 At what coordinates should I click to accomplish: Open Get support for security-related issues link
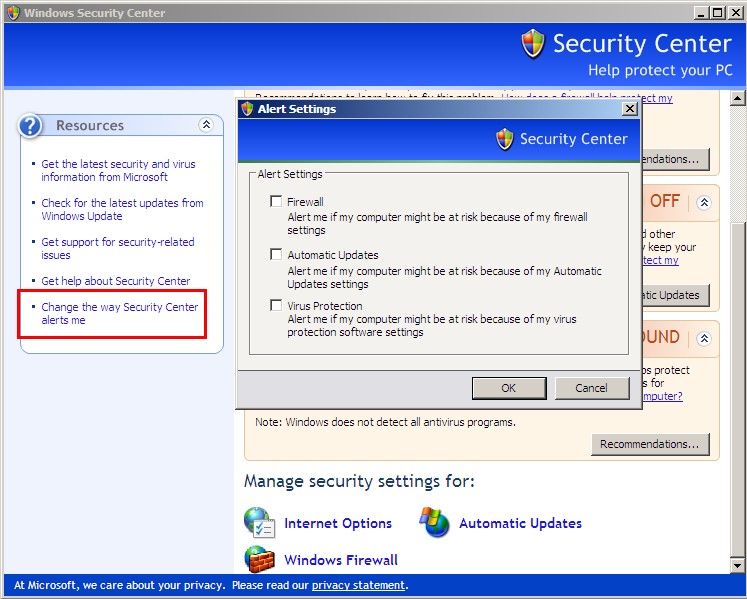(x=118, y=248)
